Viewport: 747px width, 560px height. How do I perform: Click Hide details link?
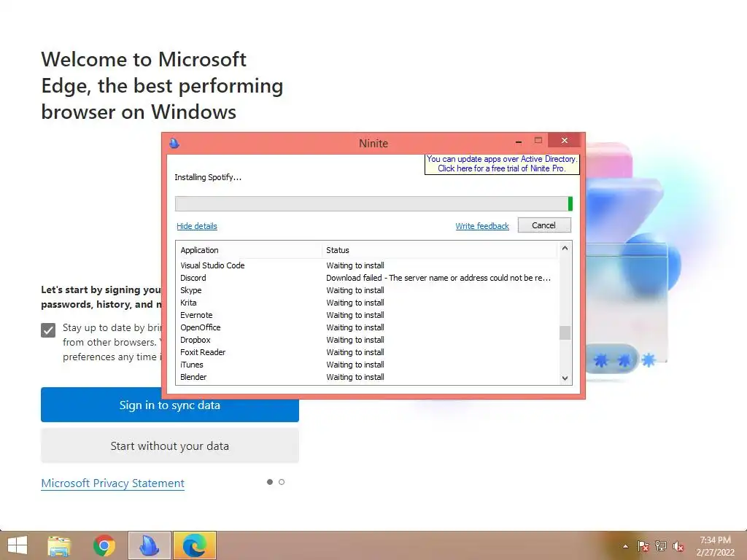click(197, 226)
